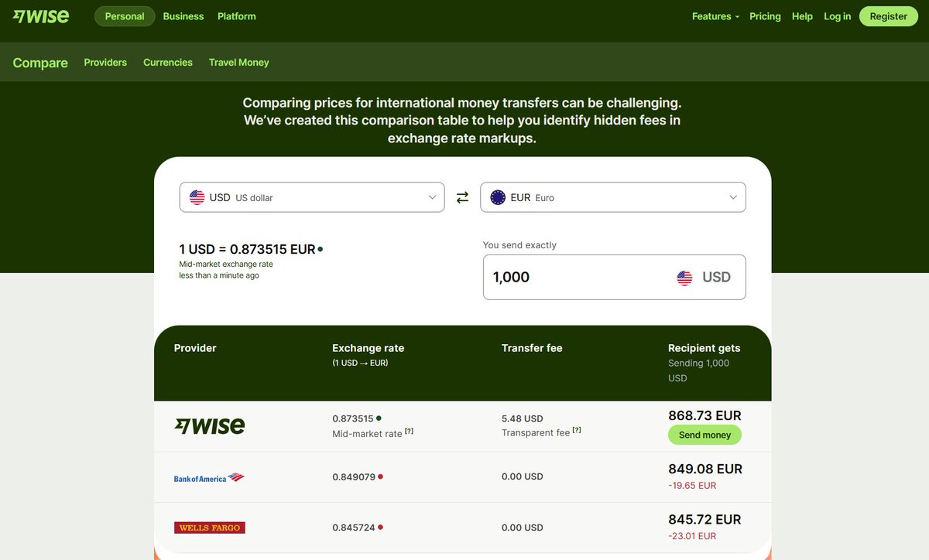This screenshot has height=560, width=929.
Task: Open the Mid-market rate help tooltip
Action: click(410, 431)
